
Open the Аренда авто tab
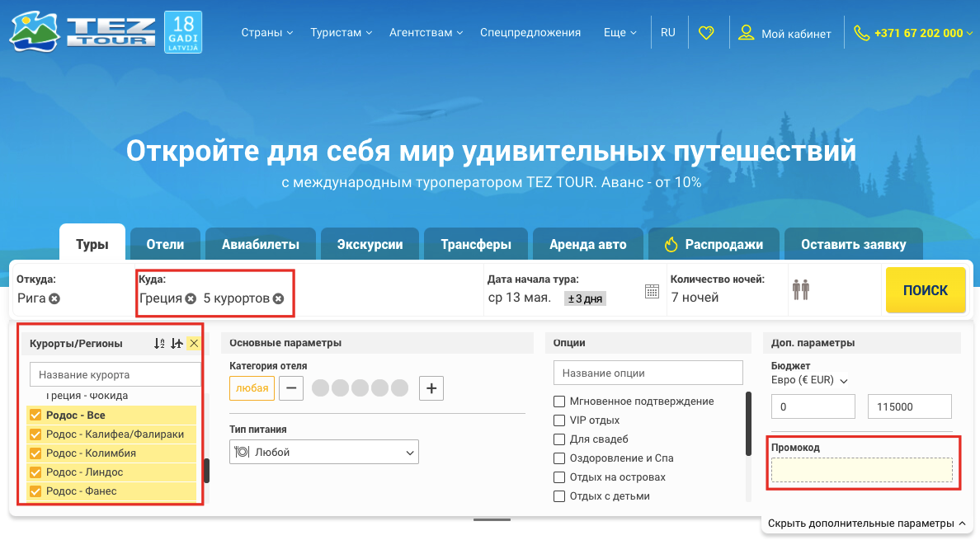pos(588,244)
